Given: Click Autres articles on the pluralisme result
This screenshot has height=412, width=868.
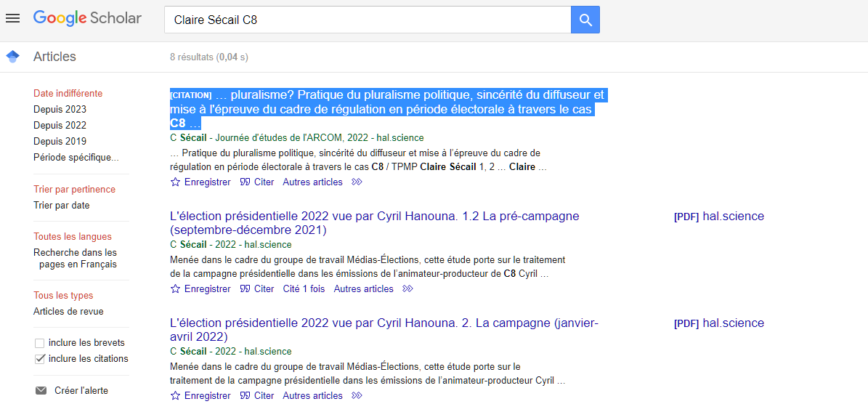Looking at the screenshot, I should tap(313, 182).
